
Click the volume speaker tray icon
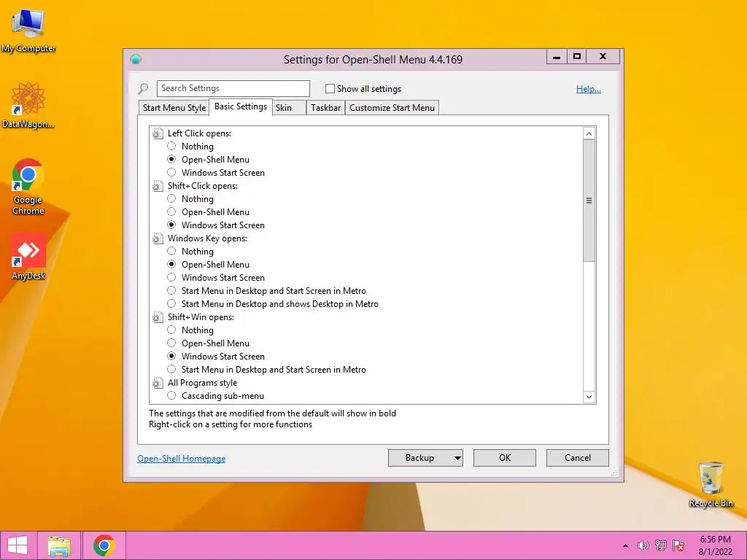(643, 545)
